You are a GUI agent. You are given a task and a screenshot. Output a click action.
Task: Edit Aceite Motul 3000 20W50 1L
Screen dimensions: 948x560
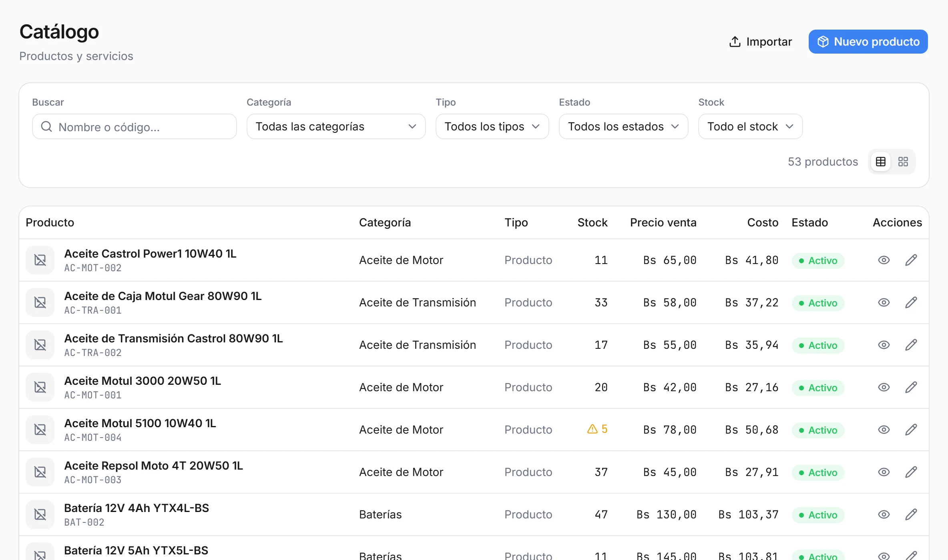coord(911,387)
